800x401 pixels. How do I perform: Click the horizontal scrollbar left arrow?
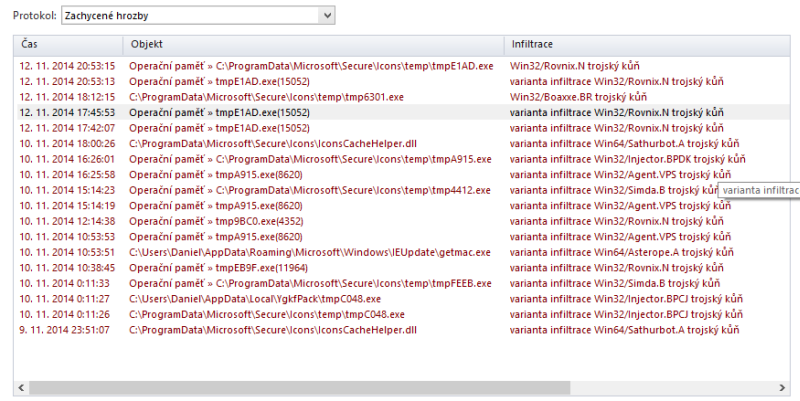tap(20, 386)
